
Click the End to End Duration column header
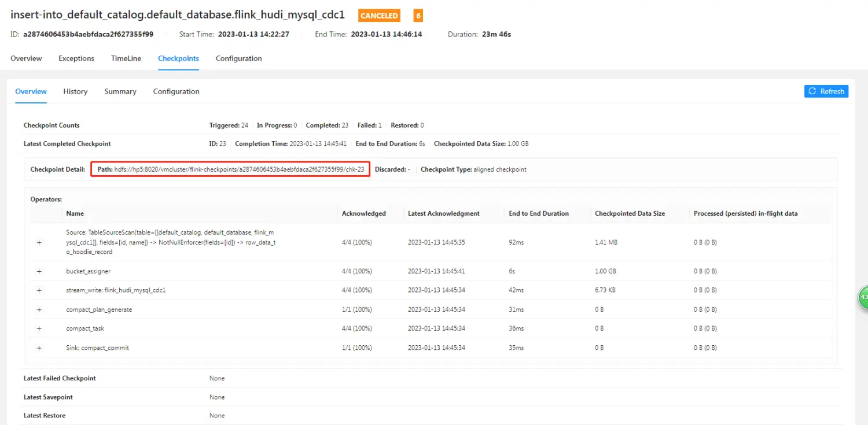(539, 213)
